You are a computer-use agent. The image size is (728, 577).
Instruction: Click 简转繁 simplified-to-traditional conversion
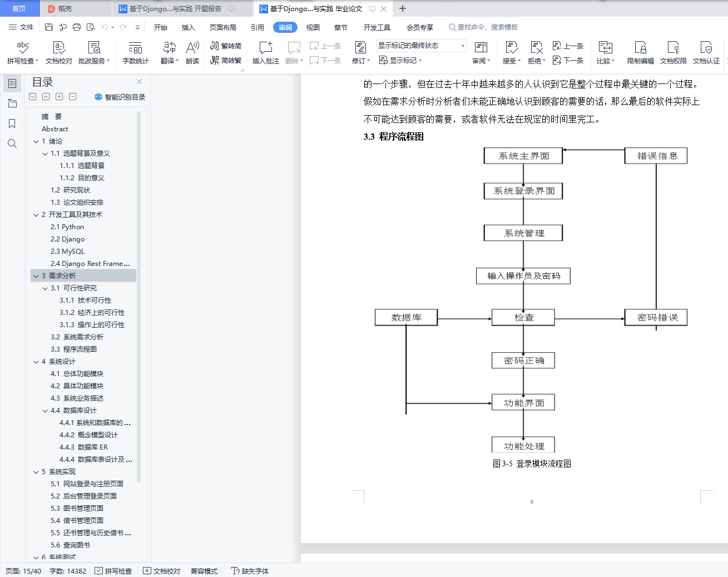(x=226, y=61)
